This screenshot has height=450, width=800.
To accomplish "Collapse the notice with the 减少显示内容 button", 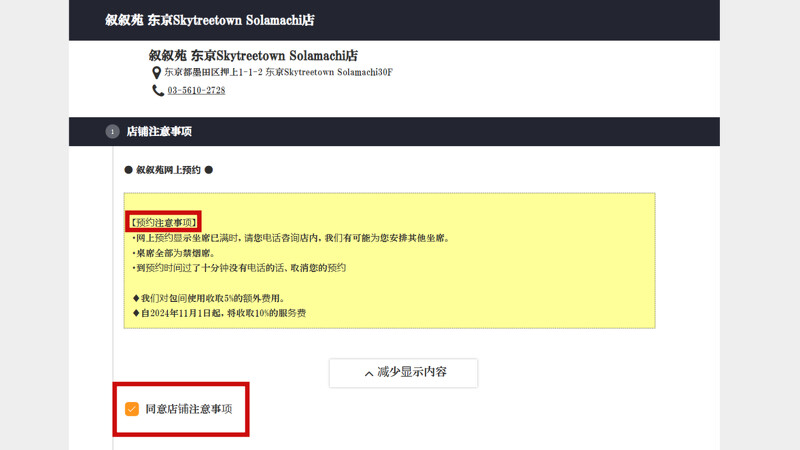I will (x=403, y=373).
